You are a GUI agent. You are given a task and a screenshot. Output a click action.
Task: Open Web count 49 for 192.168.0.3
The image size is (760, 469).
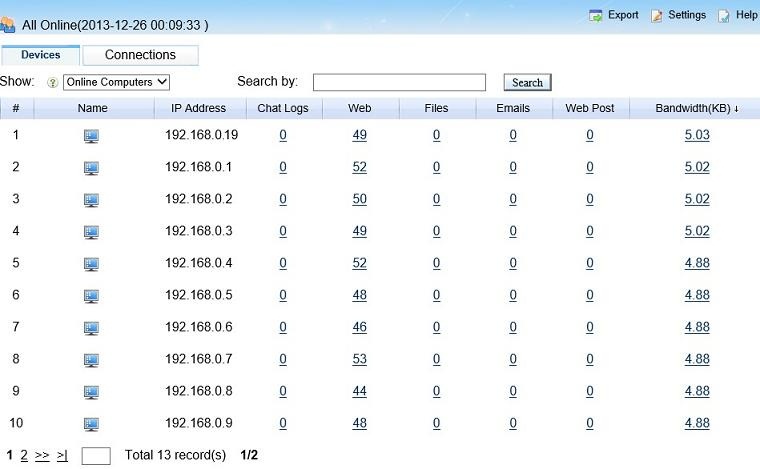pyautogui.click(x=360, y=231)
